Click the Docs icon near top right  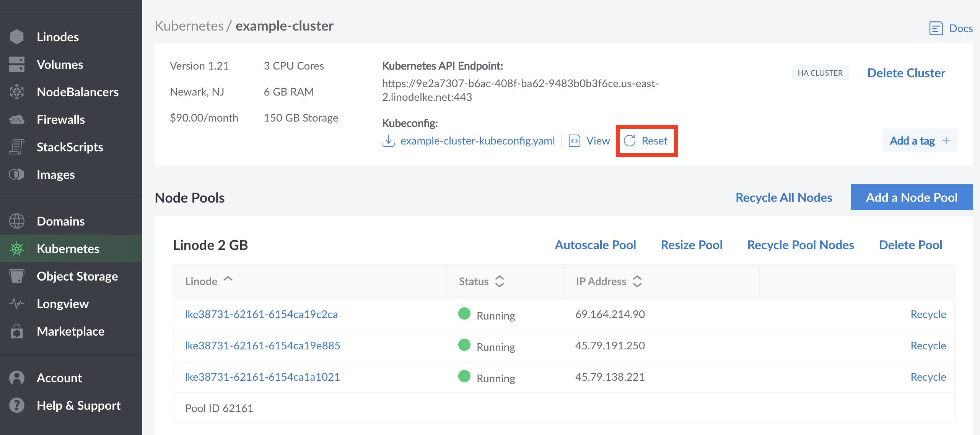tap(936, 28)
